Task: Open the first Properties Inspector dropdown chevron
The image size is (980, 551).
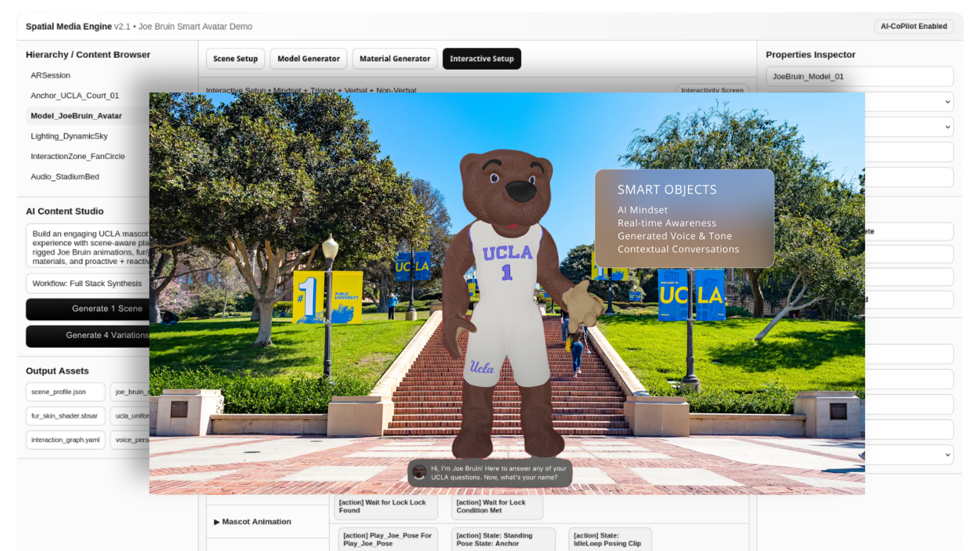Action: (947, 102)
